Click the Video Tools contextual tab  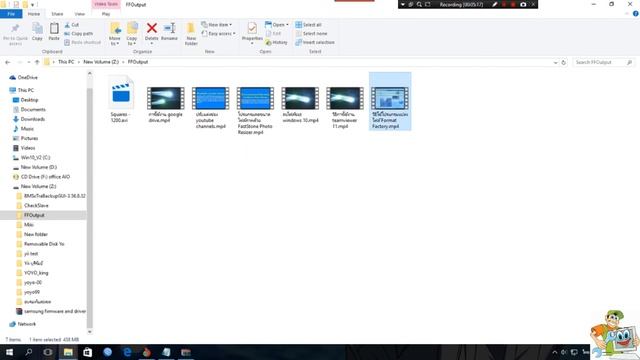106,4
